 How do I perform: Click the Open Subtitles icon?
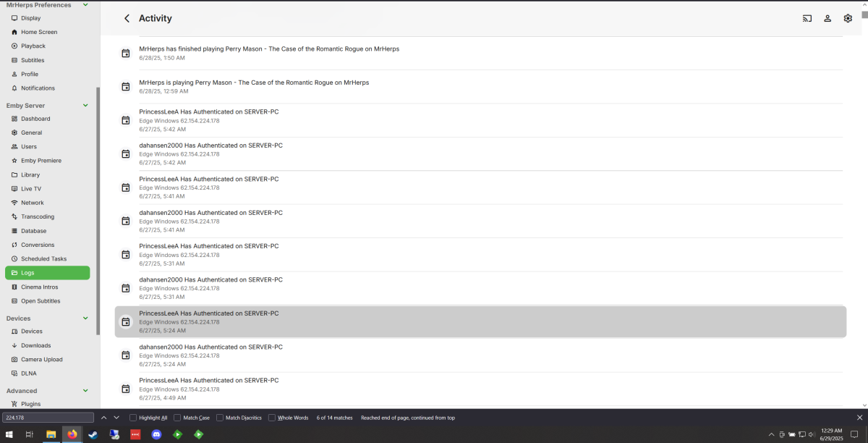(x=14, y=301)
